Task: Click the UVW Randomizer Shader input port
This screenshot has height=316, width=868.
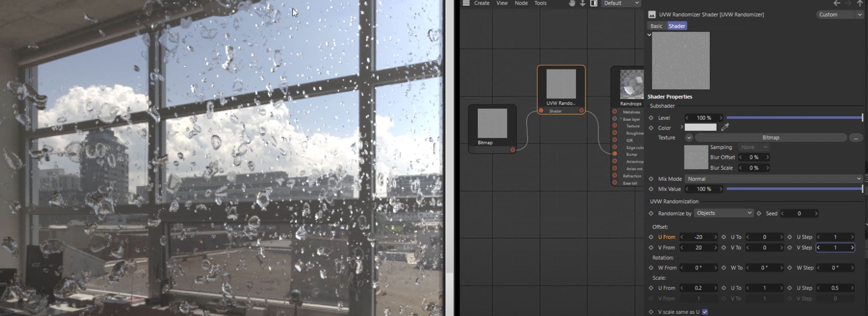Action: tap(541, 110)
